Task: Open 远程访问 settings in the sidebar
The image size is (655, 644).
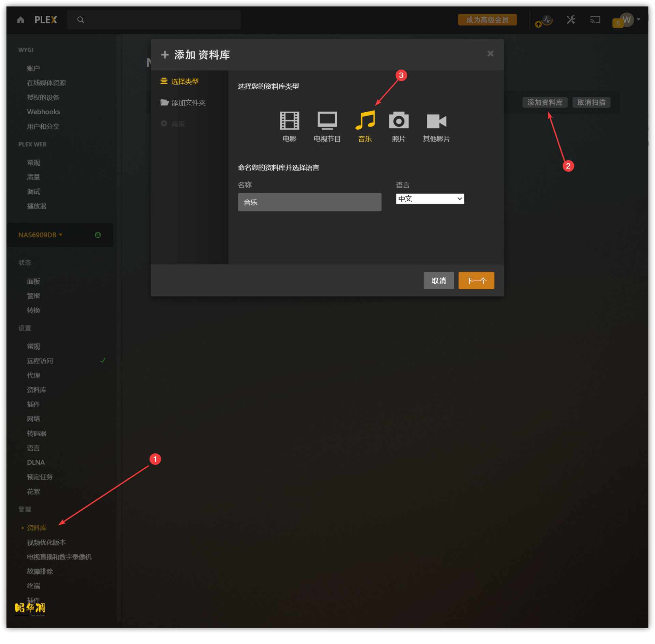Action: [x=40, y=361]
